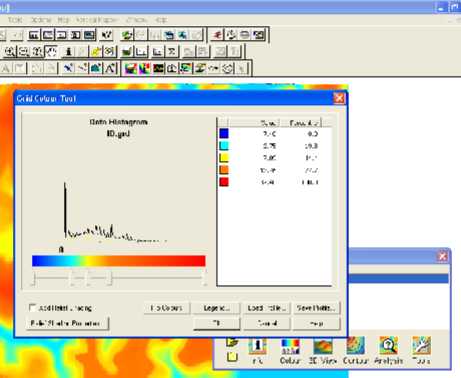Viewport: 461px width, 378px height.
Task: Open the 3D View icon in Grid Manager
Action: [323, 350]
